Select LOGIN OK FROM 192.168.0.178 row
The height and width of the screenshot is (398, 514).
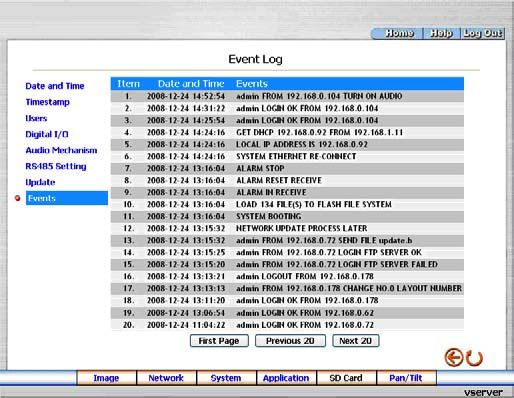click(287, 300)
